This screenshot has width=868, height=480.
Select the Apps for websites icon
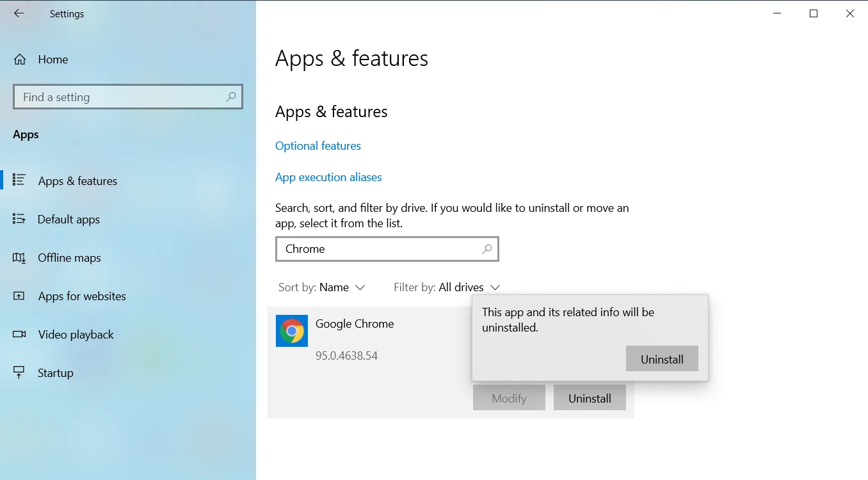[x=19, y=296]
